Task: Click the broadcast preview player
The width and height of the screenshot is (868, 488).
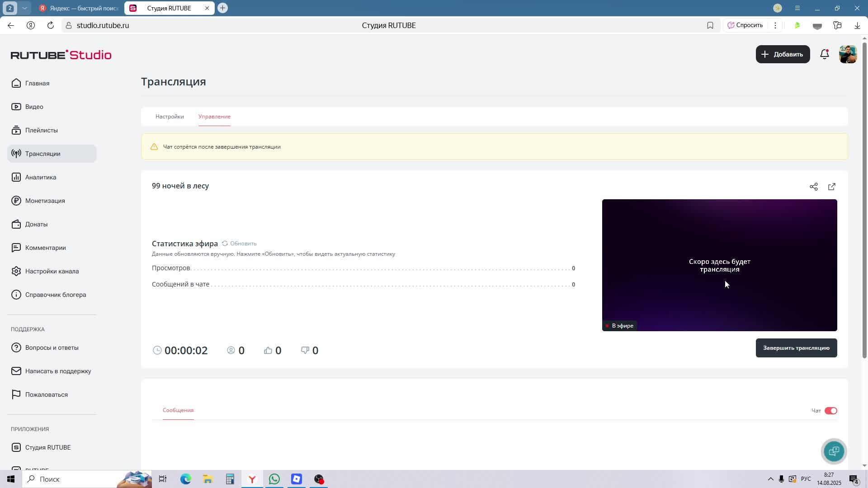Action: click(719, 265)
